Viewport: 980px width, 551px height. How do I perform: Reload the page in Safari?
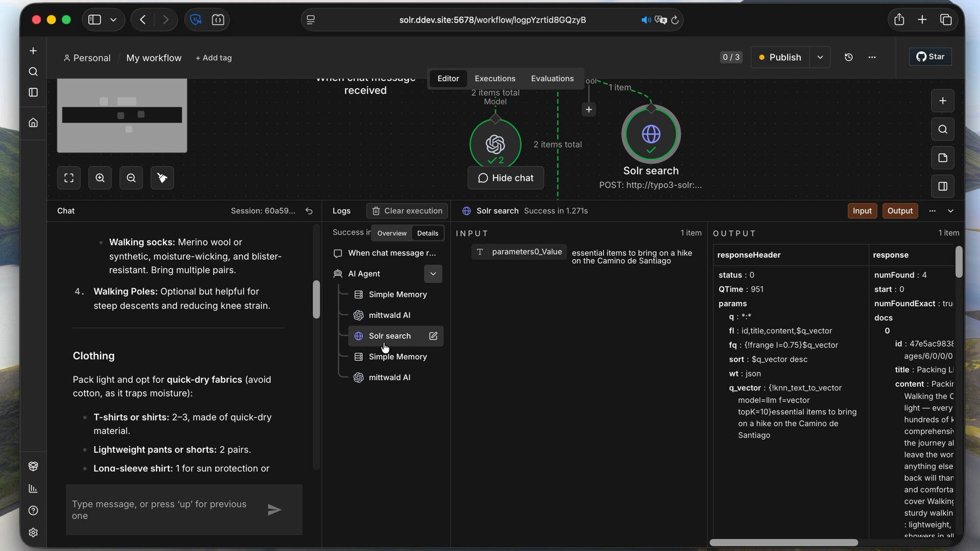[x=675, y=20]
